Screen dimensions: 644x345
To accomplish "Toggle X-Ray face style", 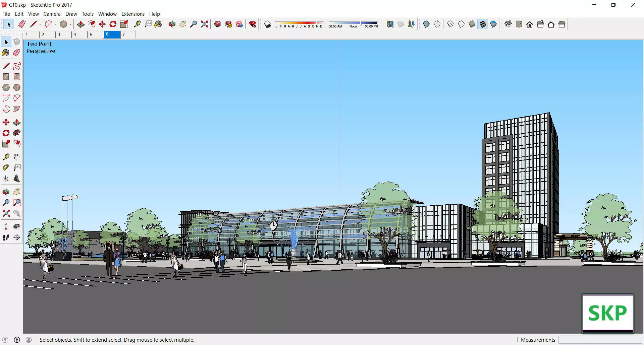I will (426, 24).
